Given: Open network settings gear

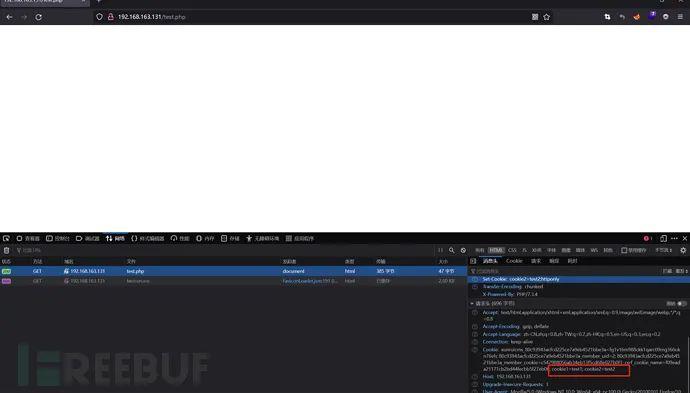Looking at the screenshot, I should tap(683, 250).
